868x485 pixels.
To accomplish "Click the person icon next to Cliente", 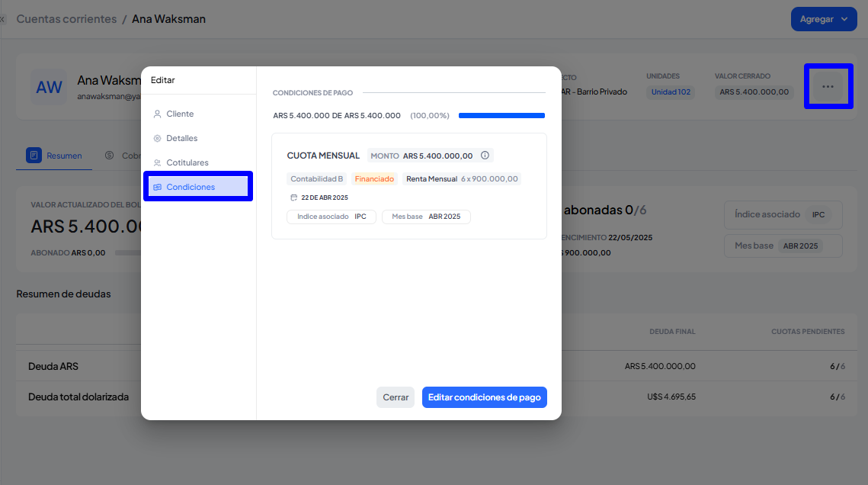I will 158,114.
